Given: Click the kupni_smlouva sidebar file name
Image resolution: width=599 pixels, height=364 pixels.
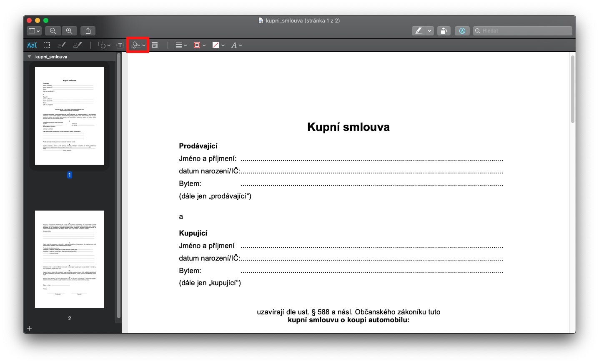Looking at the screenshot, I should pyautogui.click(x=51, y=57).
